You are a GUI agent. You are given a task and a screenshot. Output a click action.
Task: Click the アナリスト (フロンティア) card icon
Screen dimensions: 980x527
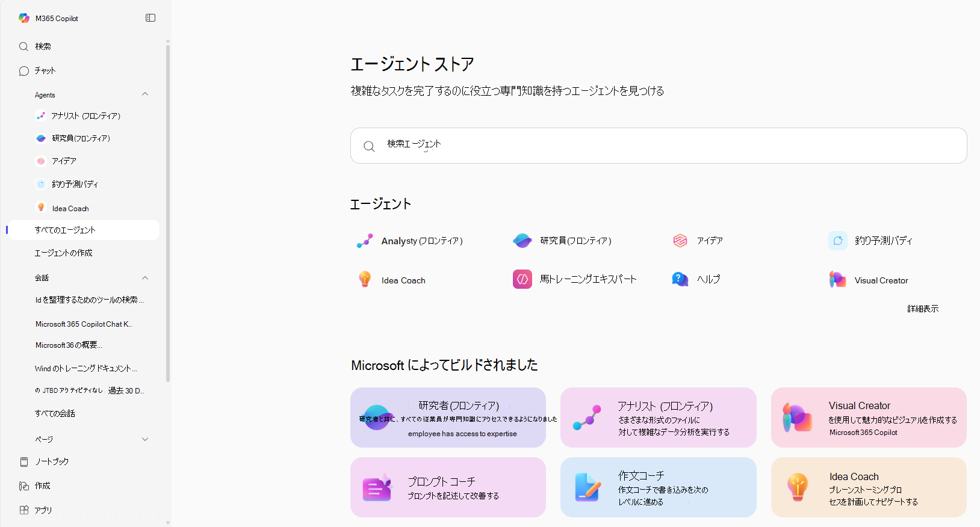pyautogui.click(x=587, y=418)
